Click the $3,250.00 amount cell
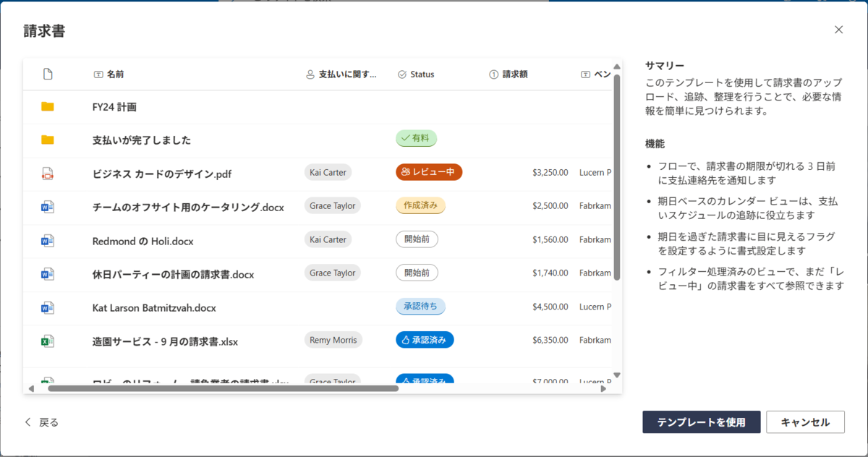Screen dimensions: 868x457 [550, 173]
